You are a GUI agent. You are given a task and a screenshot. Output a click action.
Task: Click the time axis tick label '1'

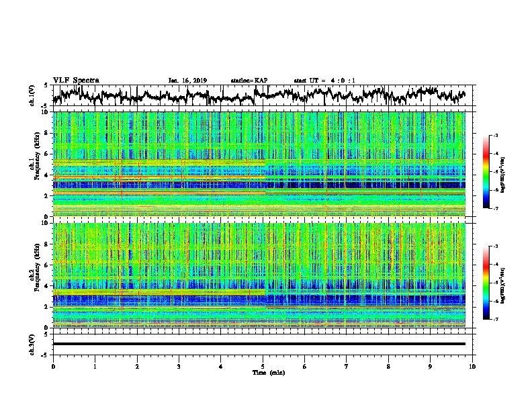95,367
